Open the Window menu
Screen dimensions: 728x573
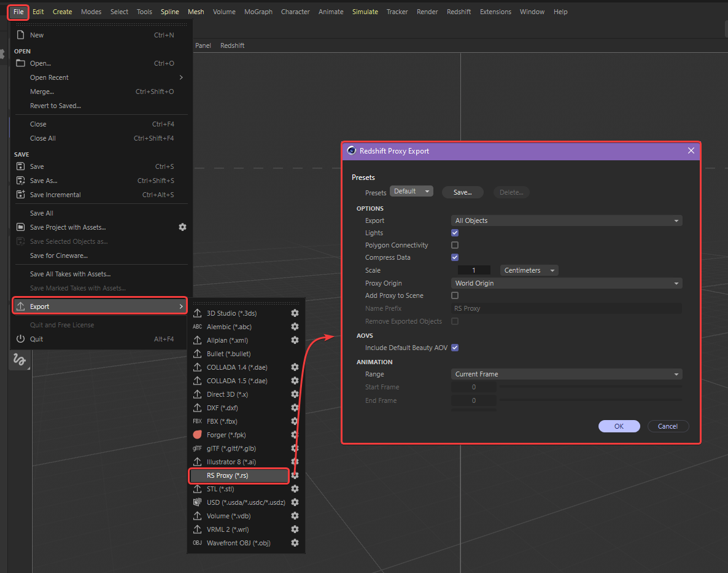coord(532,12)
